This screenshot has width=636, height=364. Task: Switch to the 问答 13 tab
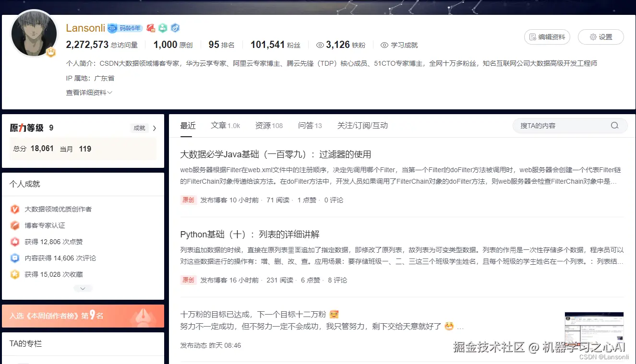[310, 126]
